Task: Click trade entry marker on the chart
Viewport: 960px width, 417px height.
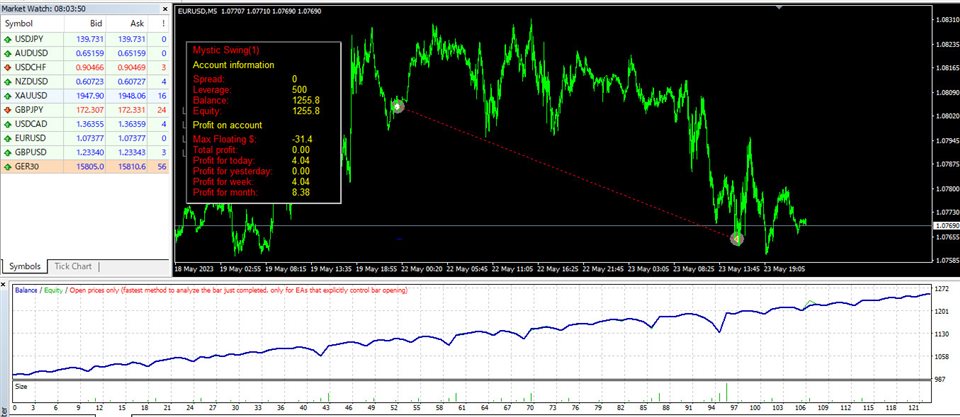Action: [398, 106]
